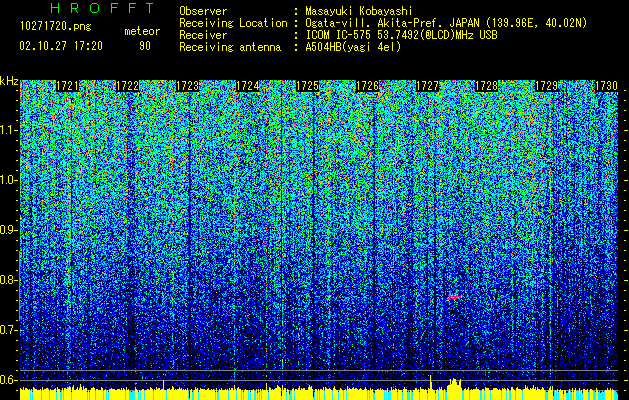Click the Receiving Location label
The height and width of the screenshot is (400, 629).
click(x=233, y=23)
